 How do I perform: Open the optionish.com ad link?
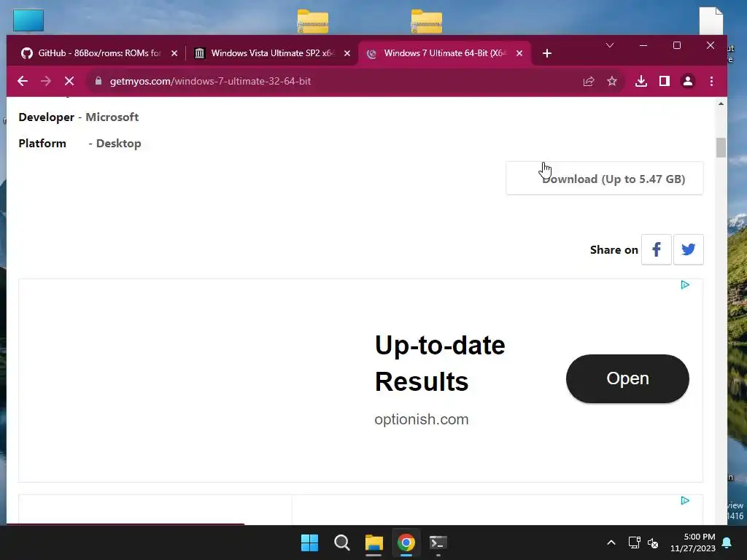click(x=422, y=419)
